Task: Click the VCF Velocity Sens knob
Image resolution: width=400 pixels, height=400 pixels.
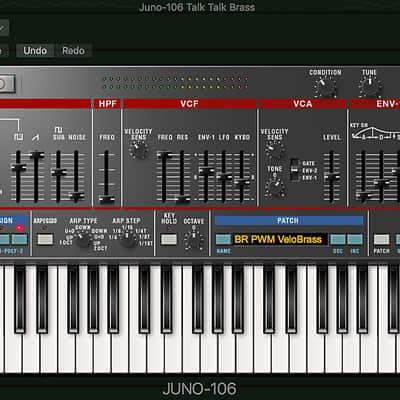Action: click(x=138, y=150)
